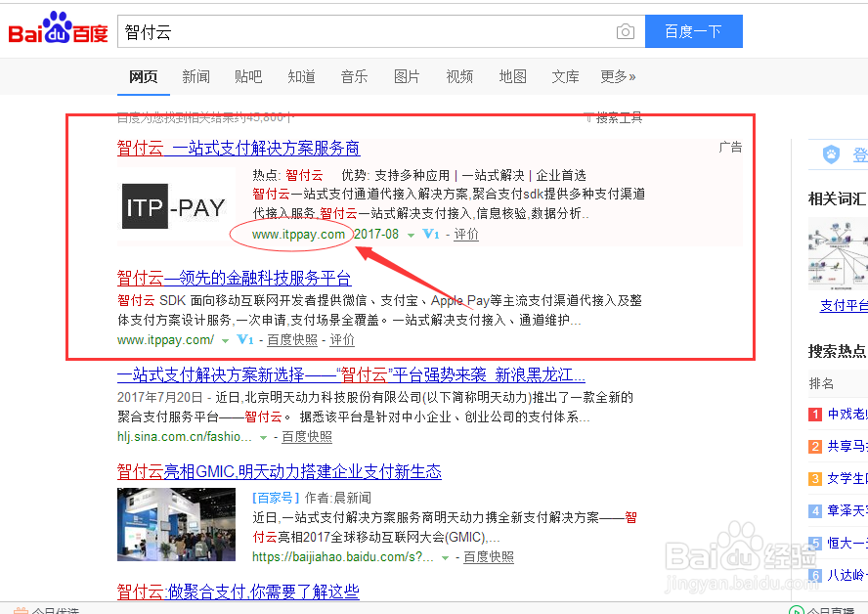The height and width of the screenshot is (614, 868).
Task: Click 评价 next to itppay.com 百度快照
Action: [342, 340]
